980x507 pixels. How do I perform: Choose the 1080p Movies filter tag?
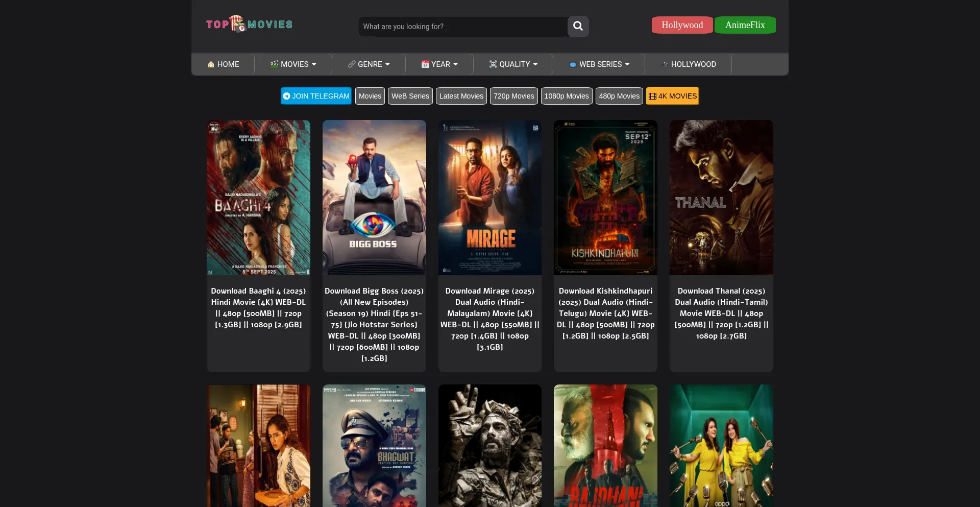566,96
